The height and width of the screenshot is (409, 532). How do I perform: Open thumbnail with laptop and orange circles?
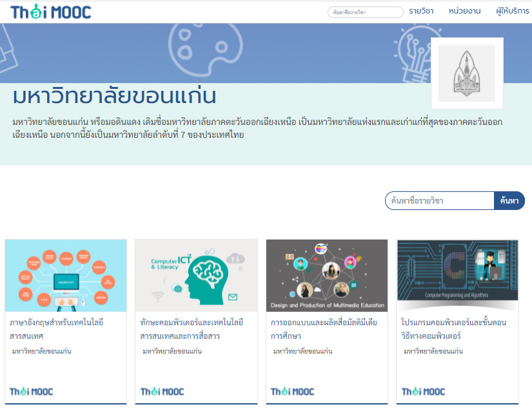pyautogui.click(x=66, y=276)
